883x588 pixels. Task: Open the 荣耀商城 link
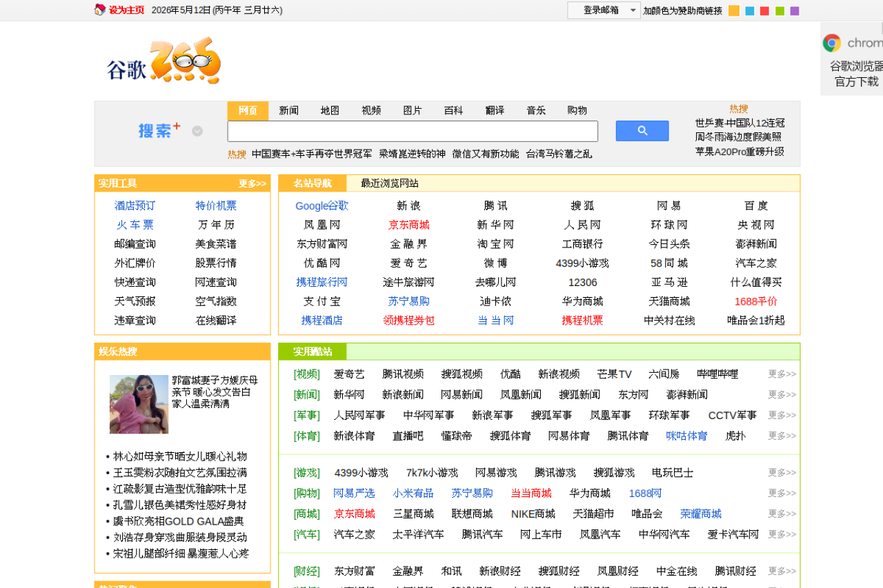pos(701,514)
